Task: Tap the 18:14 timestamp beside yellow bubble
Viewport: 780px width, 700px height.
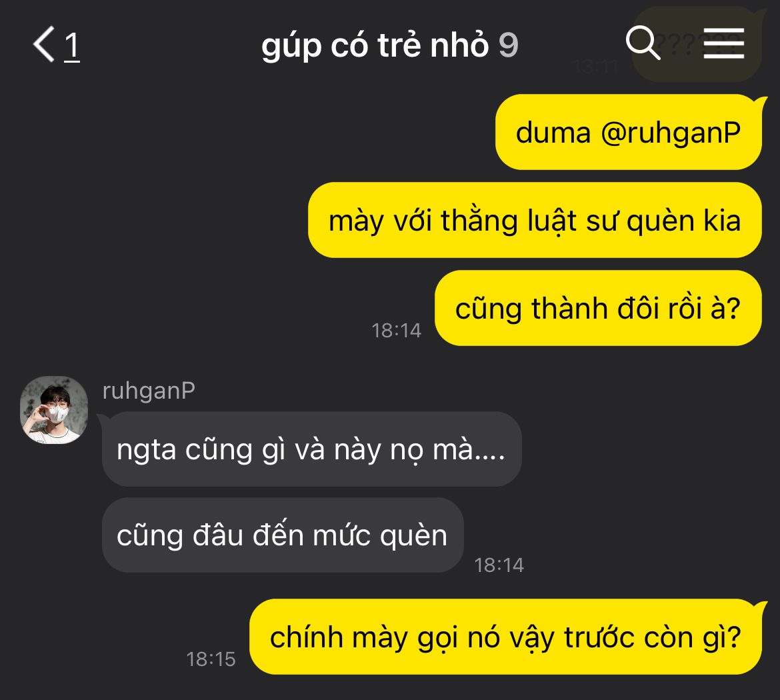Action: pyautogui.click(x=397, y=331)
